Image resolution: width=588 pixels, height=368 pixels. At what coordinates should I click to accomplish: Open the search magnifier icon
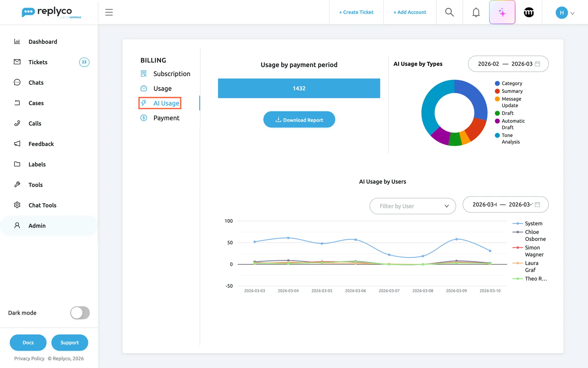tap(449, 12)
